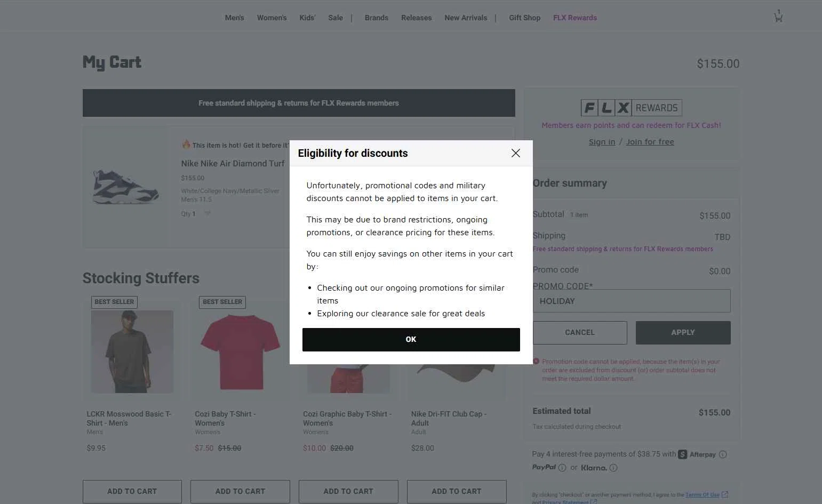Viewport: 822px width, 504px height.
Task: Close the Eligibility for discounts dialog
Action: tap(515, 153)
